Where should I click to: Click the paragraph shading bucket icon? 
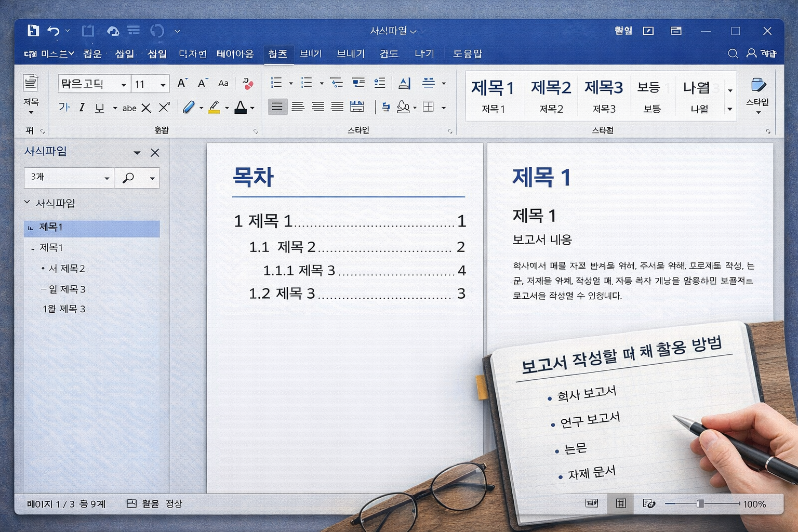point(403,107)
